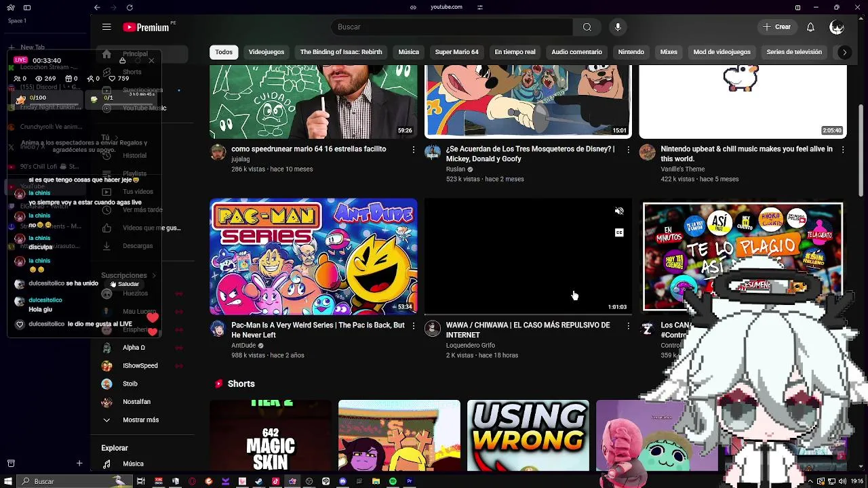
Task: Open the notifications bell
Action: click(x=810, y=27)
